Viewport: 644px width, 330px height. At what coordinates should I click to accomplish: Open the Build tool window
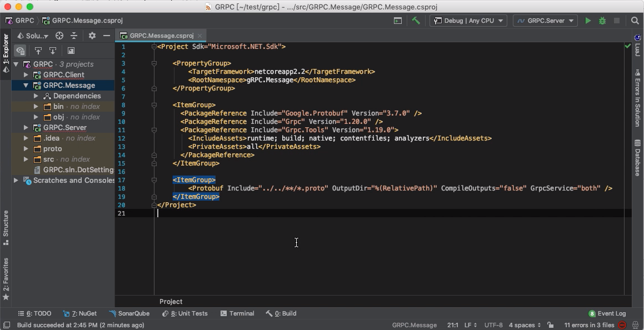point(281,313)
